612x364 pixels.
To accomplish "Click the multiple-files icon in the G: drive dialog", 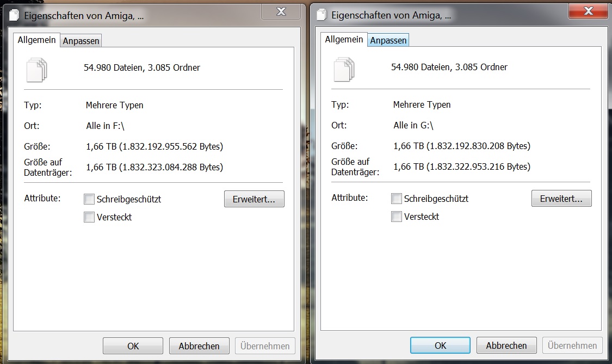I will pyautogui.click(x=344, y=70).
